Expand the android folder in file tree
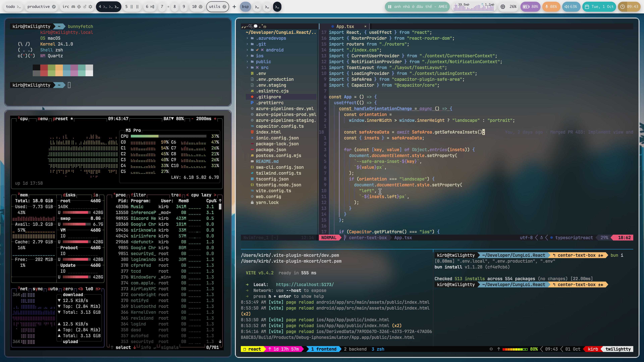Image resolution: width=644 pixels, height=362 pixels. [x=265, y=50]
